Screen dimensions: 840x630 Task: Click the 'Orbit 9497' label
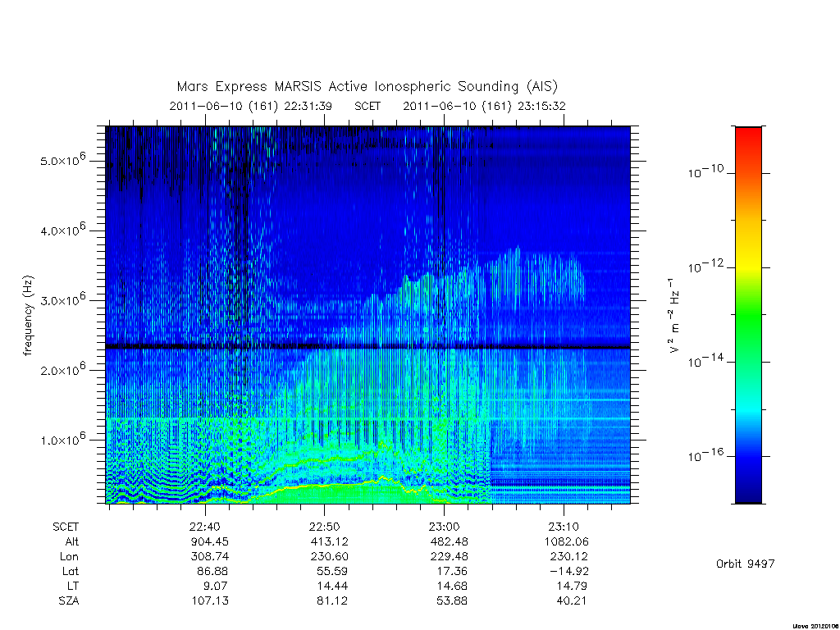[x=745, y=564]
